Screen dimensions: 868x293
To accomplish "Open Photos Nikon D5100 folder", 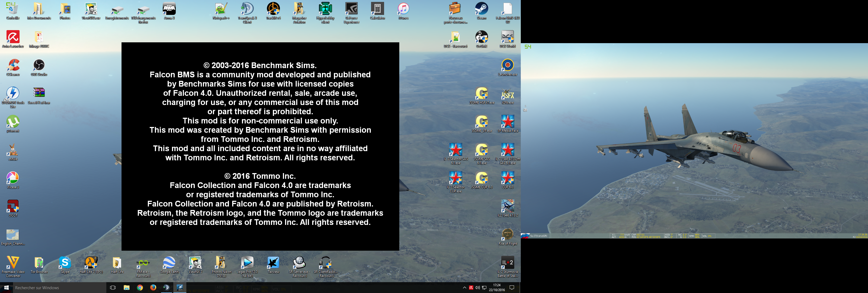I will [x=221, y=267].
